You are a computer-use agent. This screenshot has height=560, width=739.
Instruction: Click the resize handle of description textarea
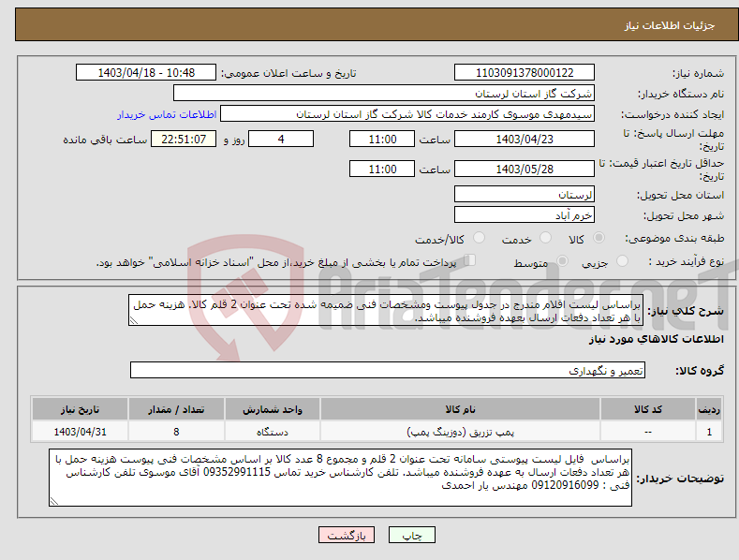point(134,320)
